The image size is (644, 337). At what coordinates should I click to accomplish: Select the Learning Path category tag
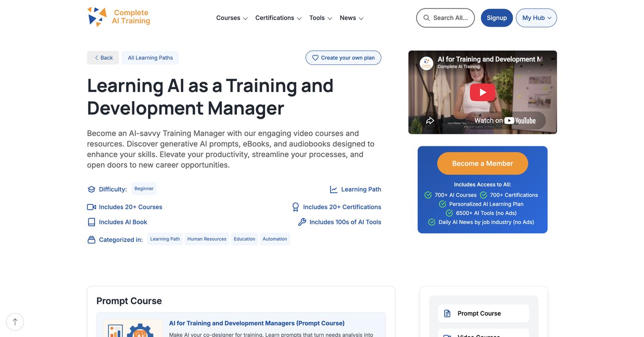pyautogui.click(x=165, y=239)
